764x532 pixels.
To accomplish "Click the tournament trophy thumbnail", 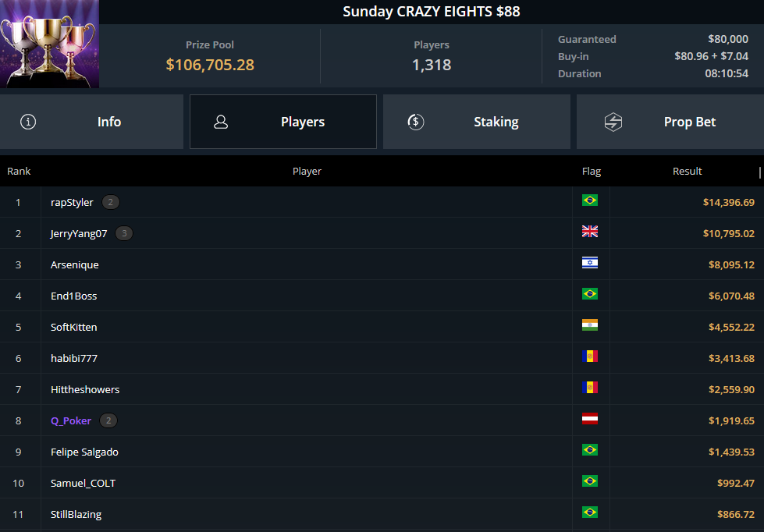I will click(49, 44).
